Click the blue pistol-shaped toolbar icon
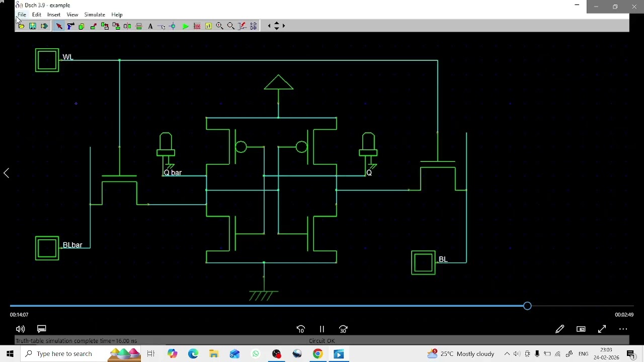The height and width of the screenshot is (362, 644). (70, 26)
